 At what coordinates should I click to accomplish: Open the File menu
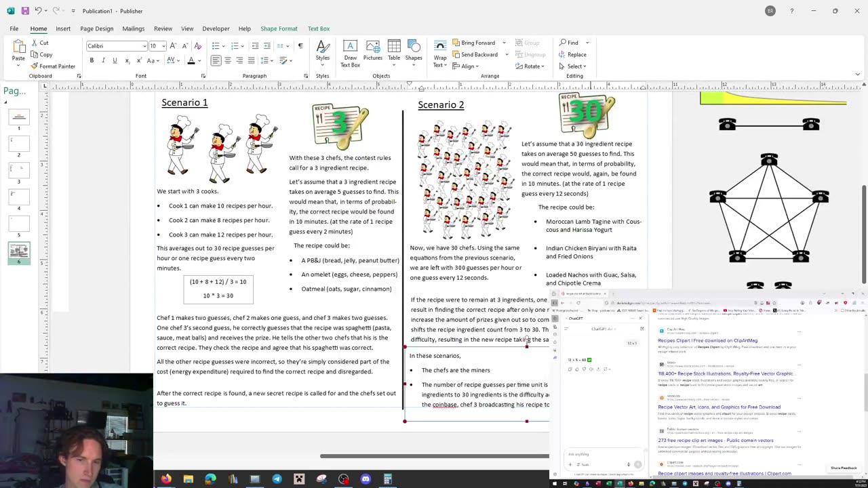point(14,28)
